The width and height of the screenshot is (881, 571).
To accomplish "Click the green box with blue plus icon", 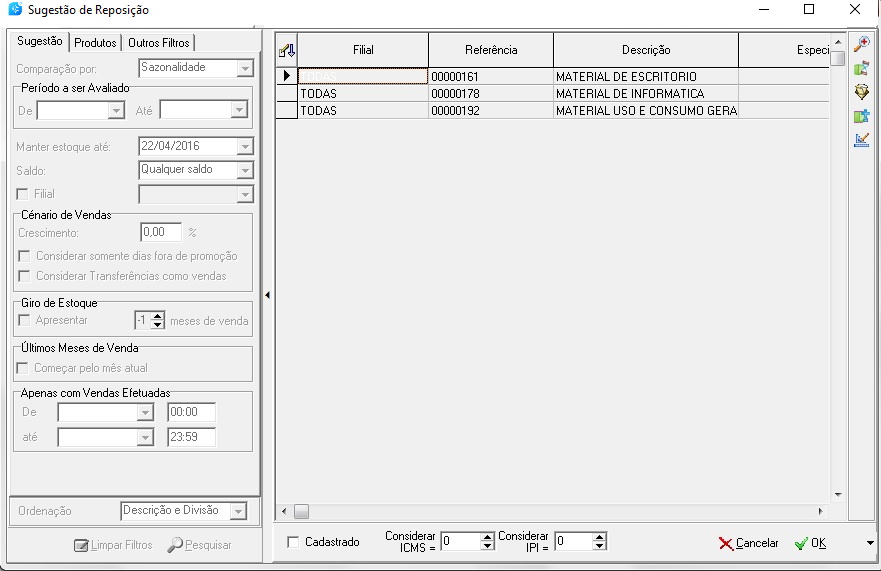I will click(x=861, y=116).
